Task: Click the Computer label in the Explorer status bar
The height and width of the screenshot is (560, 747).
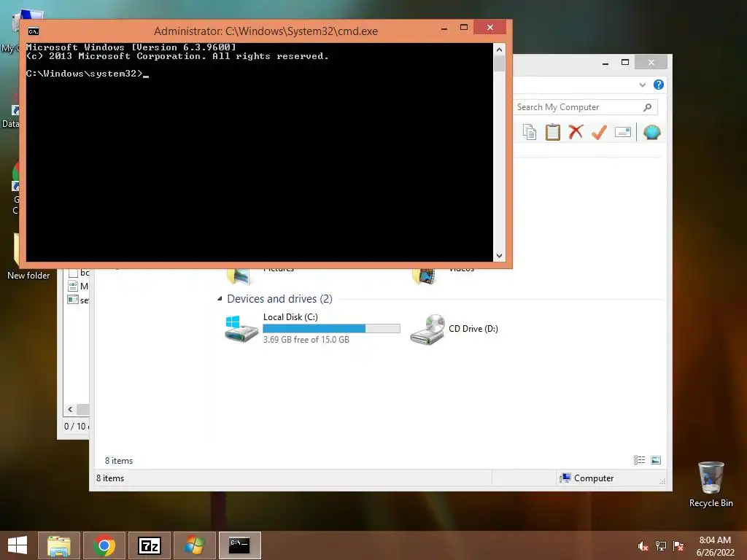Action: pos(594,478)
